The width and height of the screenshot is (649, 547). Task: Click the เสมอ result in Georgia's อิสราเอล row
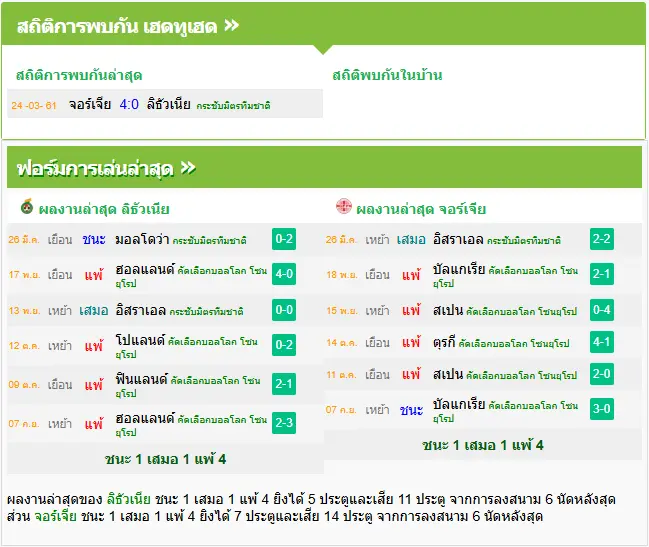pyautogui.click(x=411, y=240)
